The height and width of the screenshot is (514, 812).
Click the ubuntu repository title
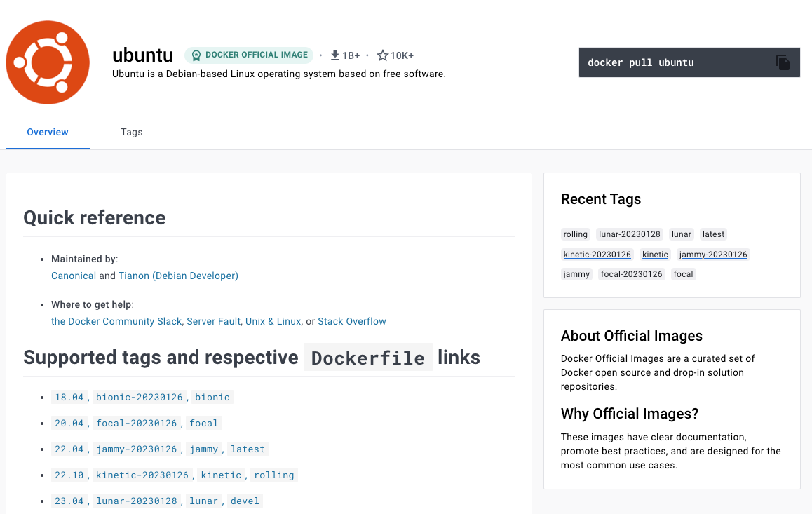pos(143,55)
